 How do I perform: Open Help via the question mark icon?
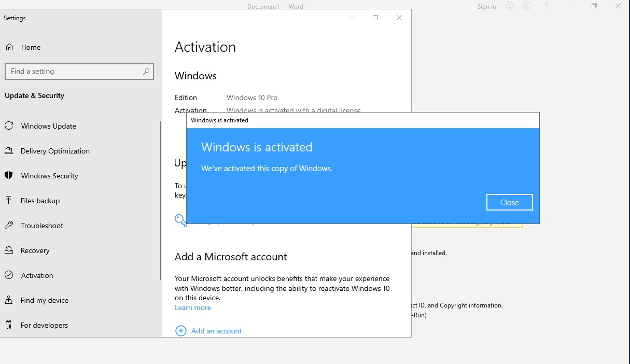546,6
